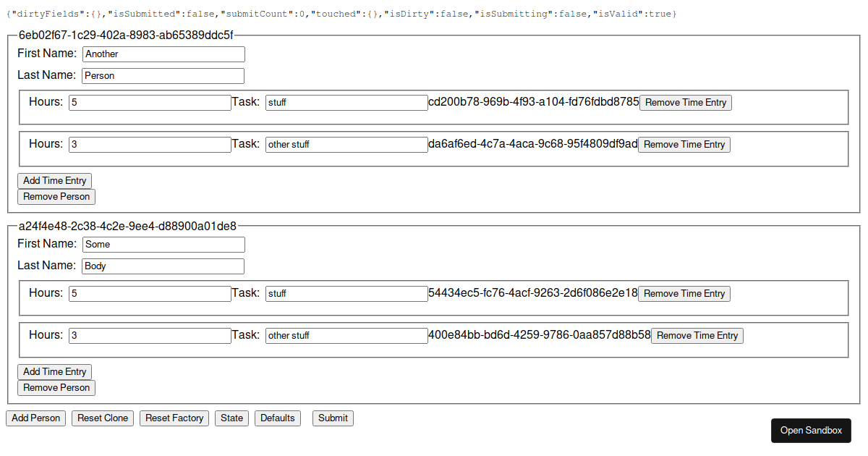This screenshot has width=868, height=456.
Task: Remove the 'stuff' time entry for Some Body
Action: click(684, 293)
